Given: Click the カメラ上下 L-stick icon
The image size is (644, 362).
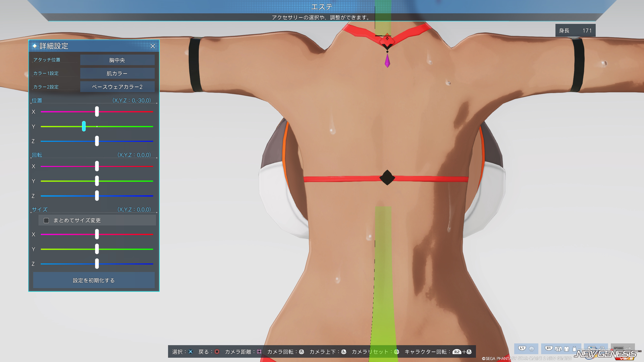Looking at the screenshot, I should click(344, 352).
